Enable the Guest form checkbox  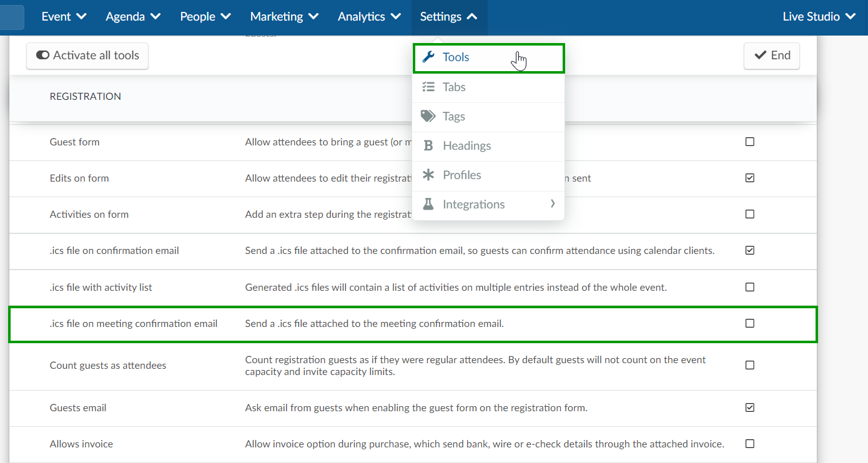coord(750,142)
